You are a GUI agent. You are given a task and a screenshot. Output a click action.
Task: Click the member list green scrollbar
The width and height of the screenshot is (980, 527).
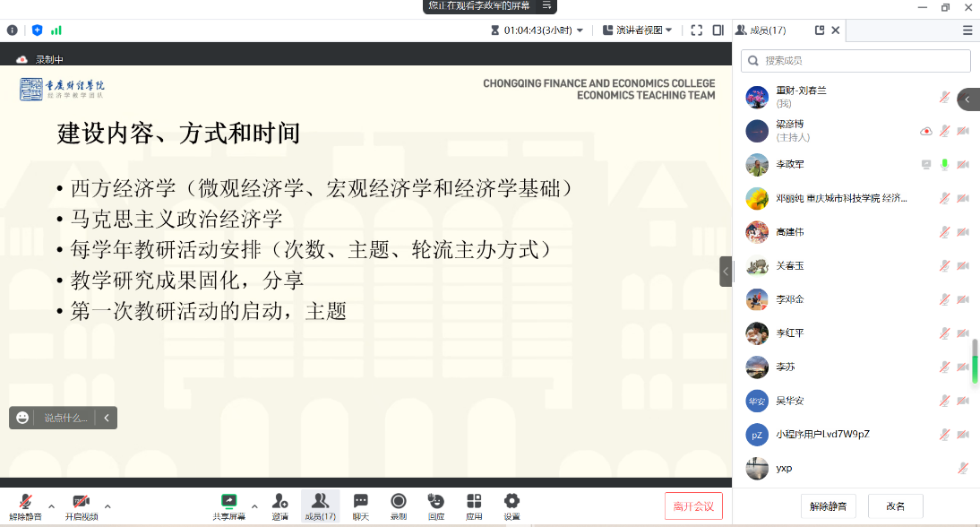pos(976,360)
